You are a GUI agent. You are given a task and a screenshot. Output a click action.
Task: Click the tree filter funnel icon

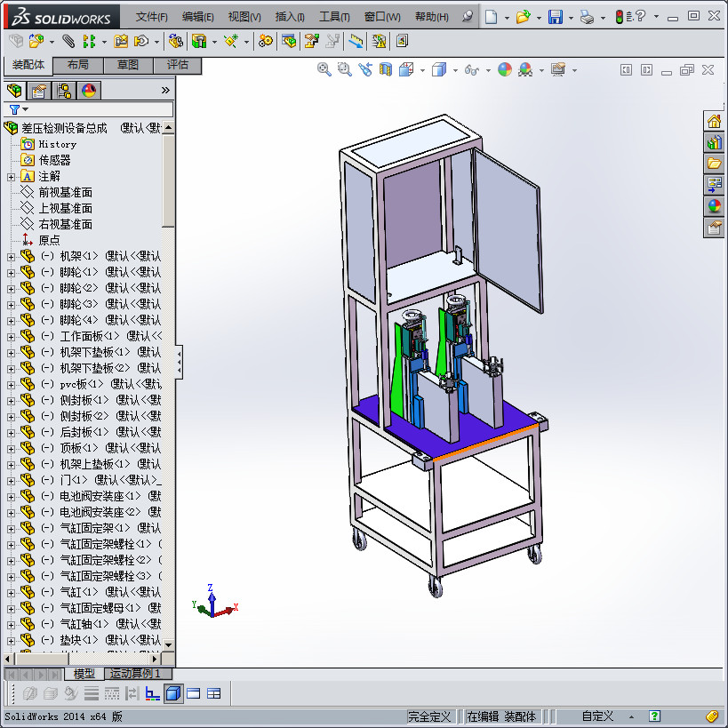pyautogui.click(x=14, y=109)
